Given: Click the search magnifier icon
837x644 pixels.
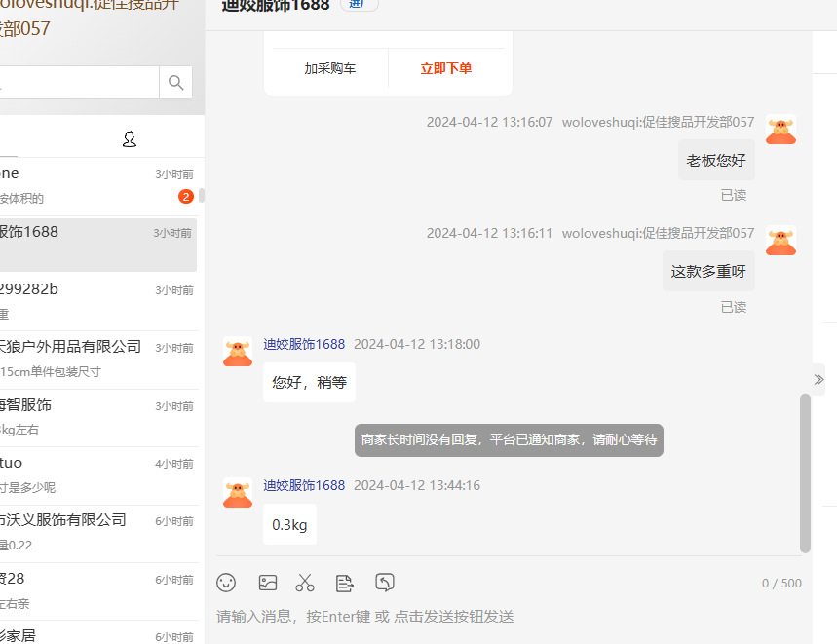Looking at the screenshot, I should point(175,83).
